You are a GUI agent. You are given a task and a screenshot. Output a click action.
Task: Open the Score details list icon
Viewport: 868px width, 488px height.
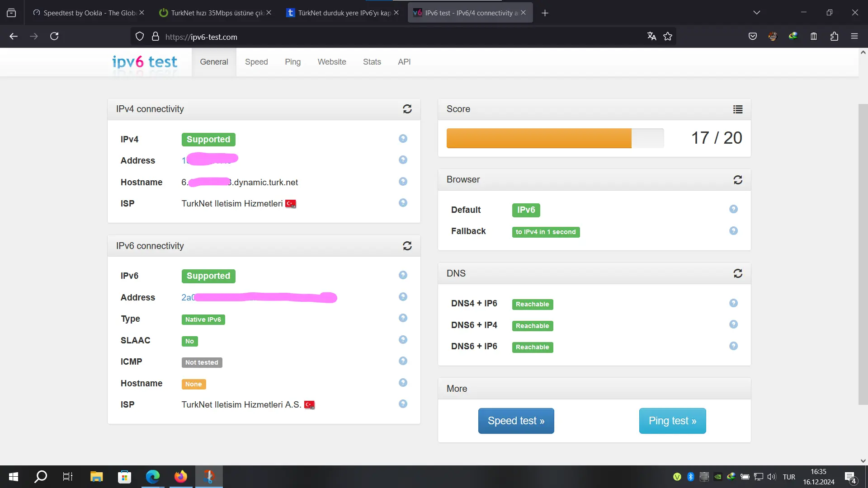[738, 109]
